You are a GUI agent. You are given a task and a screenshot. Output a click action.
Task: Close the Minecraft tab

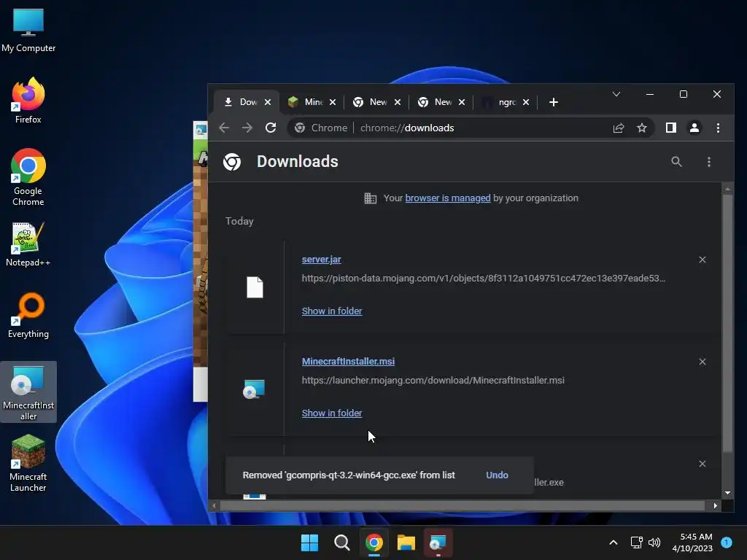pyautogui.click(x=333, y=102)
